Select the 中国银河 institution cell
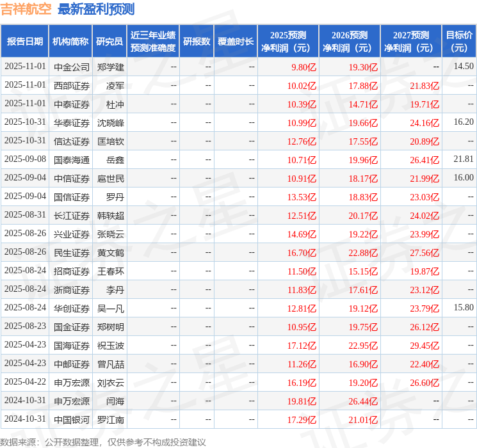 click(x=72, y=420)
